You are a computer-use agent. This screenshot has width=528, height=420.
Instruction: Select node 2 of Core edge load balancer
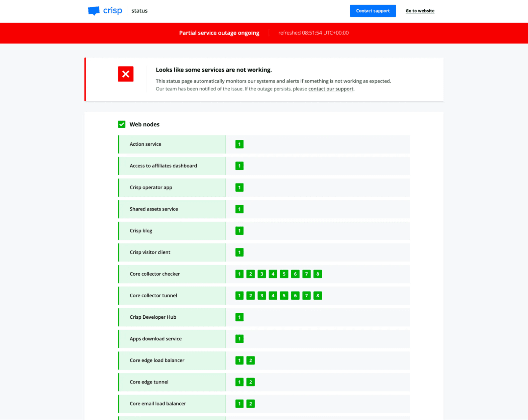pos(250,360)
